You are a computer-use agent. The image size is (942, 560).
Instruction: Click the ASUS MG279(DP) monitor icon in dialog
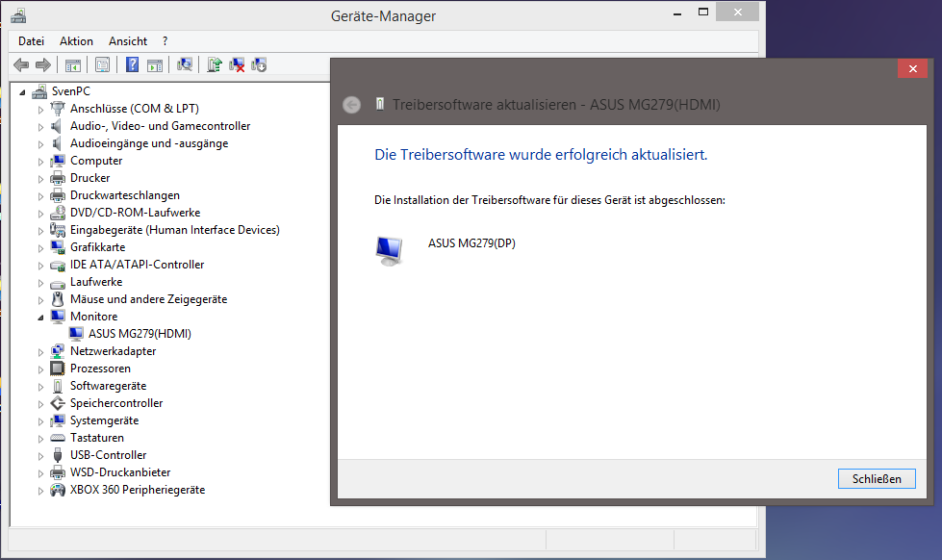pyautogui.click(x=389, y=250)
